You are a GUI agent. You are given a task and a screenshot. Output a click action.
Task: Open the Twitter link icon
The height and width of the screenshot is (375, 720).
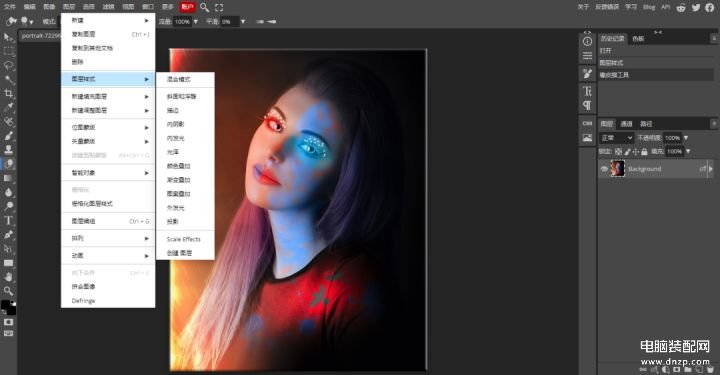coord(696,7)
